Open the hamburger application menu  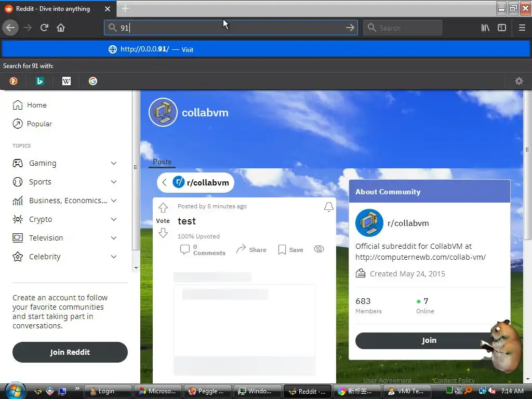(522, 28)
